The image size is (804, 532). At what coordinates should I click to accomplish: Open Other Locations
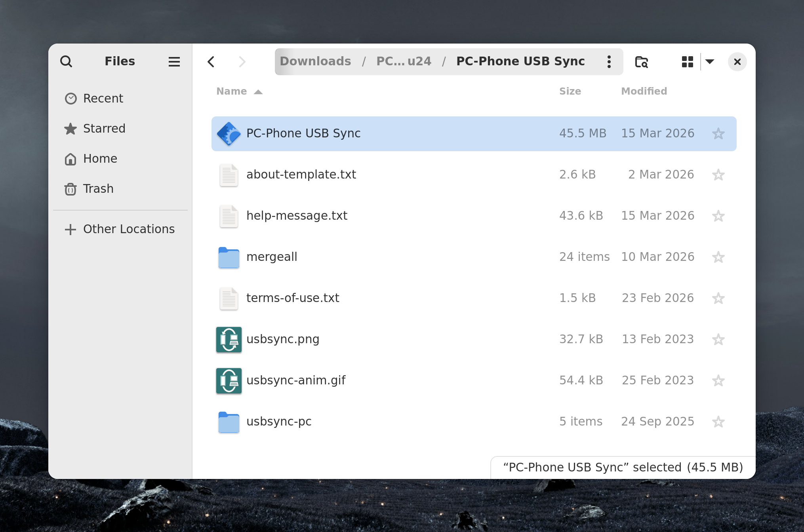coord(128,229)
